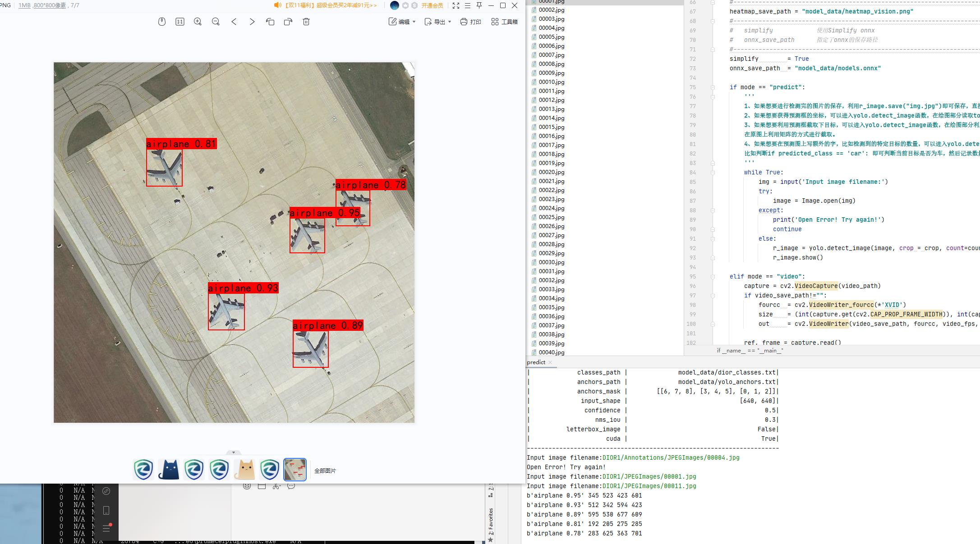
Task: Show image at 1:1 actual size
Action: point(179,22)
